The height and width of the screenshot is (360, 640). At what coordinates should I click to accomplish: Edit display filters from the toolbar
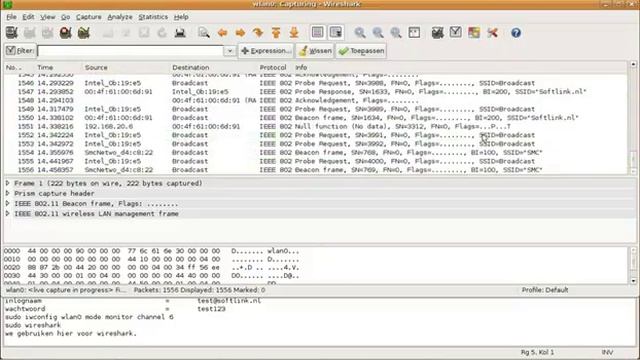(x=456, y=33)
